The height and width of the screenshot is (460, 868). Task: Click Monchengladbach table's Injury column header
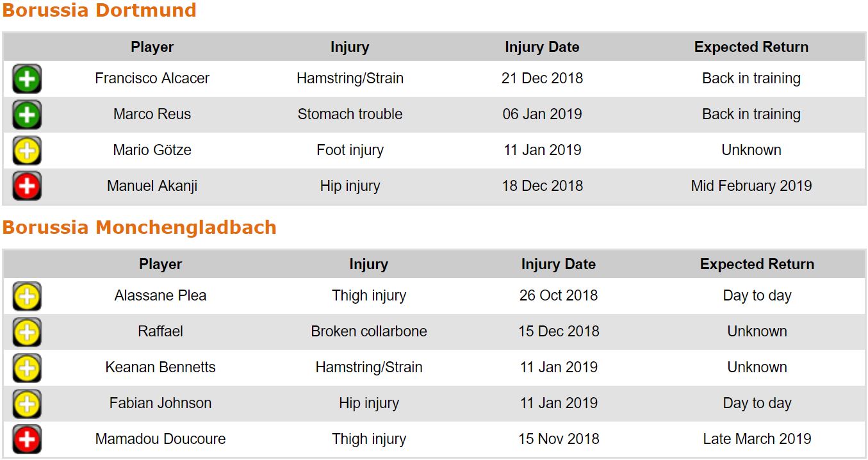click(368, 264)
